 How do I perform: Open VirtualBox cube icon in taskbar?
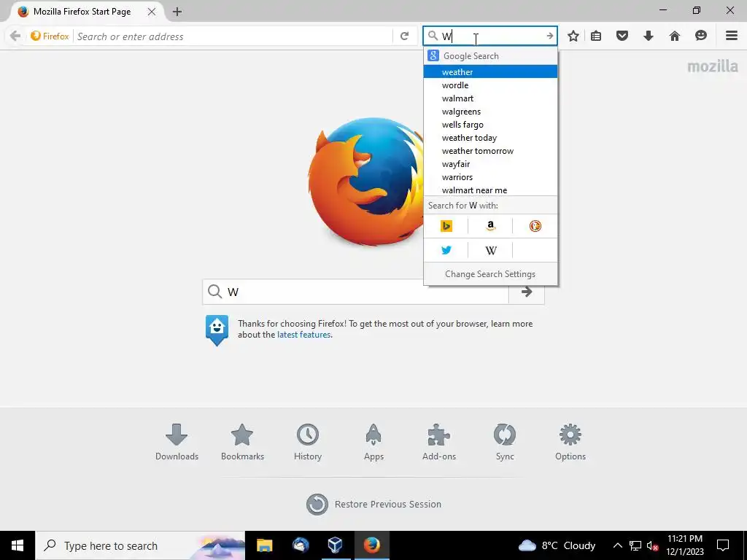point(336,545)
